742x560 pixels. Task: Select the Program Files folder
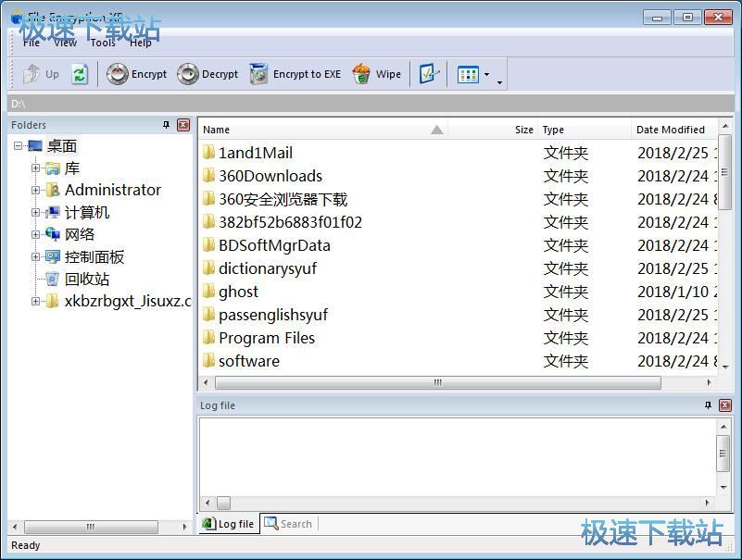(x=266, y=338)
